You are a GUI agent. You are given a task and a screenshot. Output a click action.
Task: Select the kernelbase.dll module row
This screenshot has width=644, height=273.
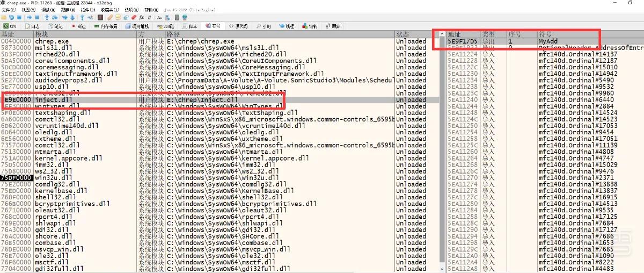[219, 191]
